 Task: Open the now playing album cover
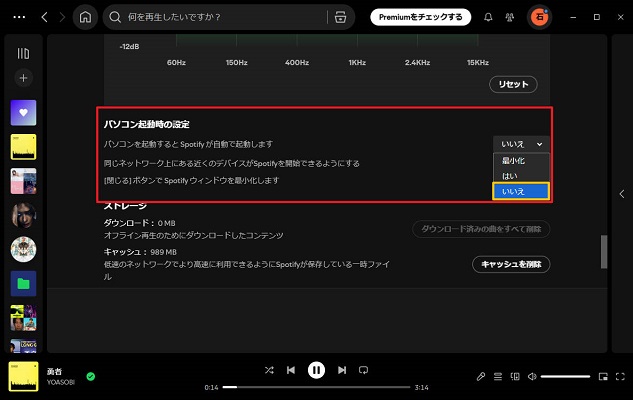click(23, 376)
